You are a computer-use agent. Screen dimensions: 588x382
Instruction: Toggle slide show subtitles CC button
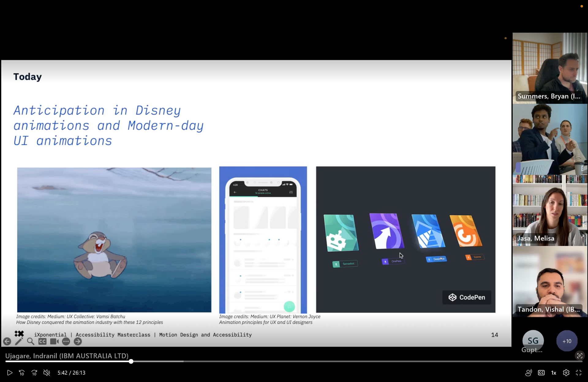[42, 342]
